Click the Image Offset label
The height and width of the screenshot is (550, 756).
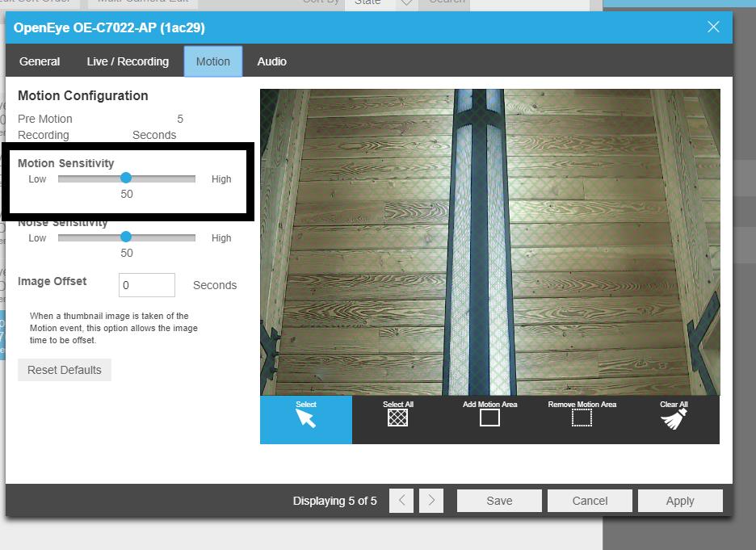pos(52,281)
